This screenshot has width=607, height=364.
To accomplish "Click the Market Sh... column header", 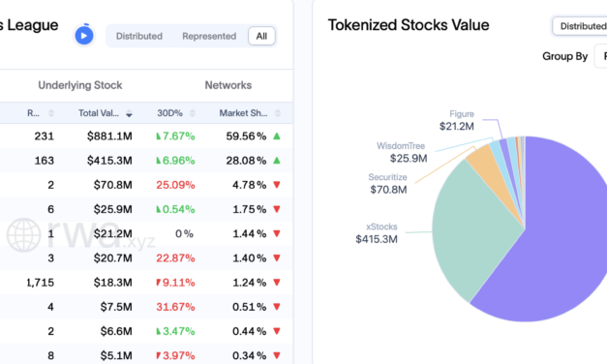I will point(243,113).
